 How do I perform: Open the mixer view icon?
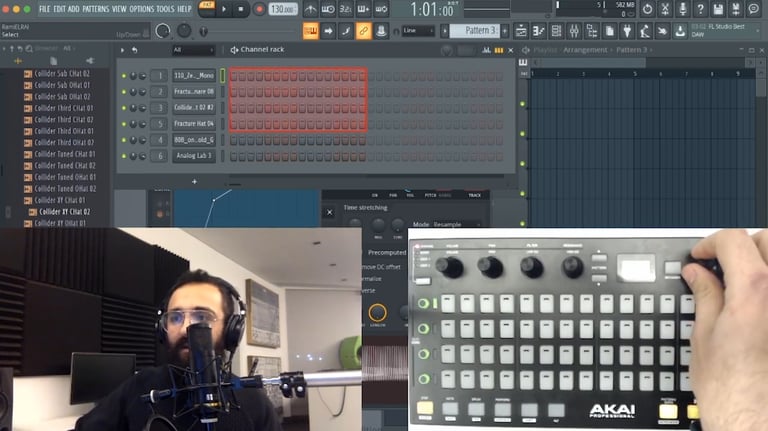click(574, 31)
